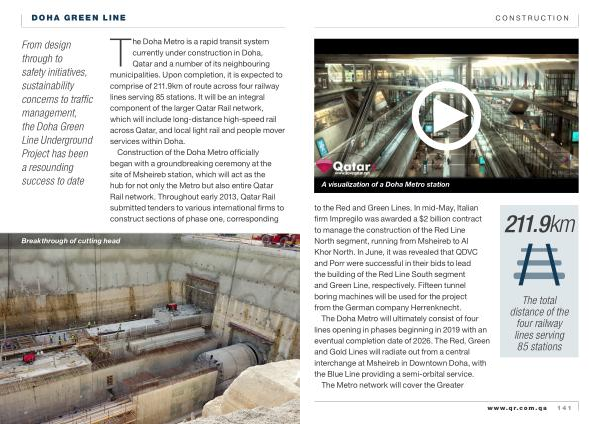The image size is (600, 424).
Task: Click the italic intro 'From design through to'
Action: [46, 52]
